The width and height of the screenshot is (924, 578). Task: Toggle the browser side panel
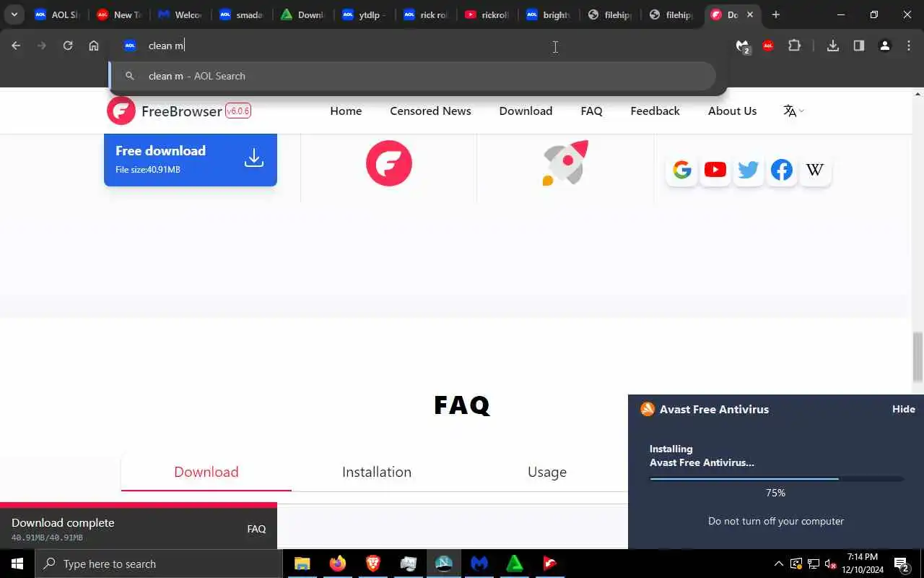(858, 46)
